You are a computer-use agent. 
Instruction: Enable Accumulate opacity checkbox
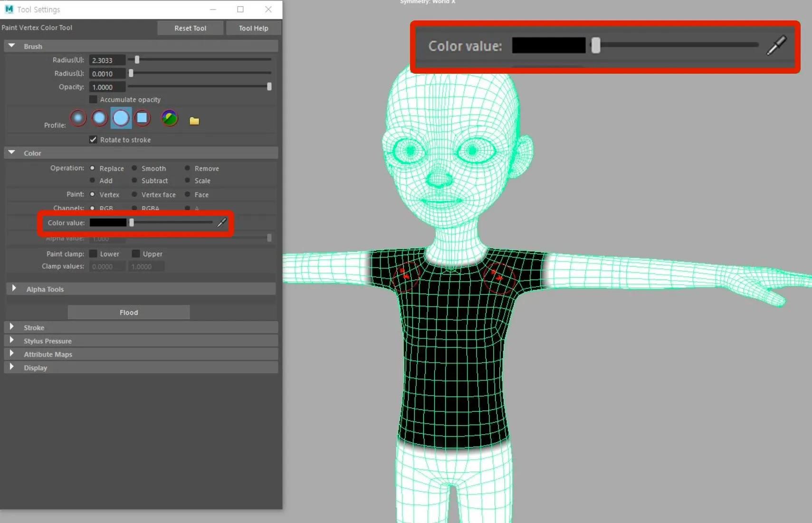(x=93, y=99)
